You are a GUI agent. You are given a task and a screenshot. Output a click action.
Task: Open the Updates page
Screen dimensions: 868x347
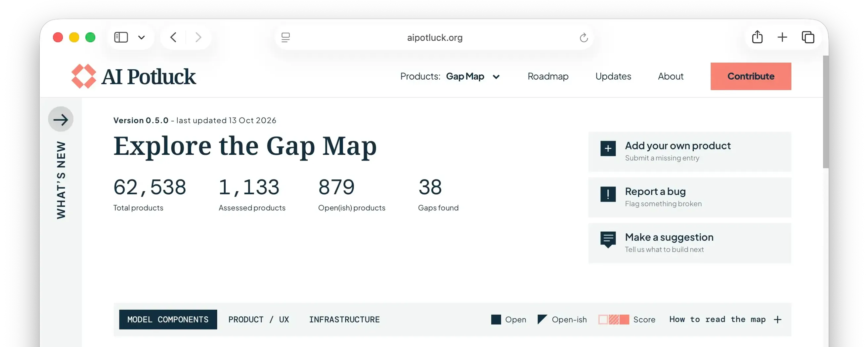point(613,76)
